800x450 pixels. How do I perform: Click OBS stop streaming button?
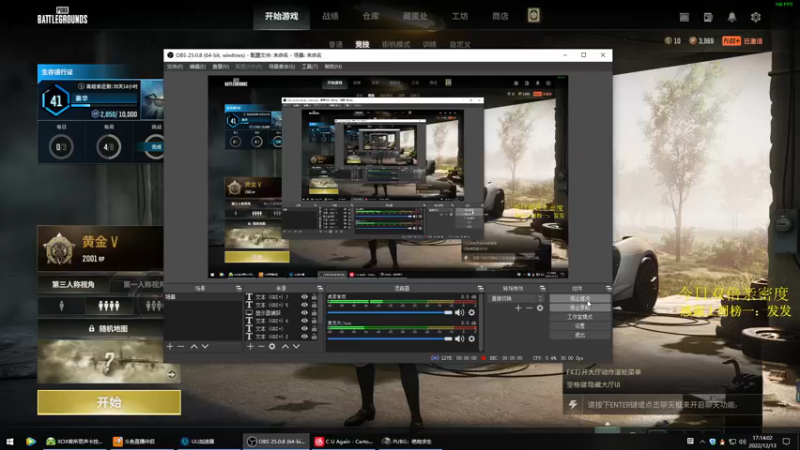coord(580,298)
